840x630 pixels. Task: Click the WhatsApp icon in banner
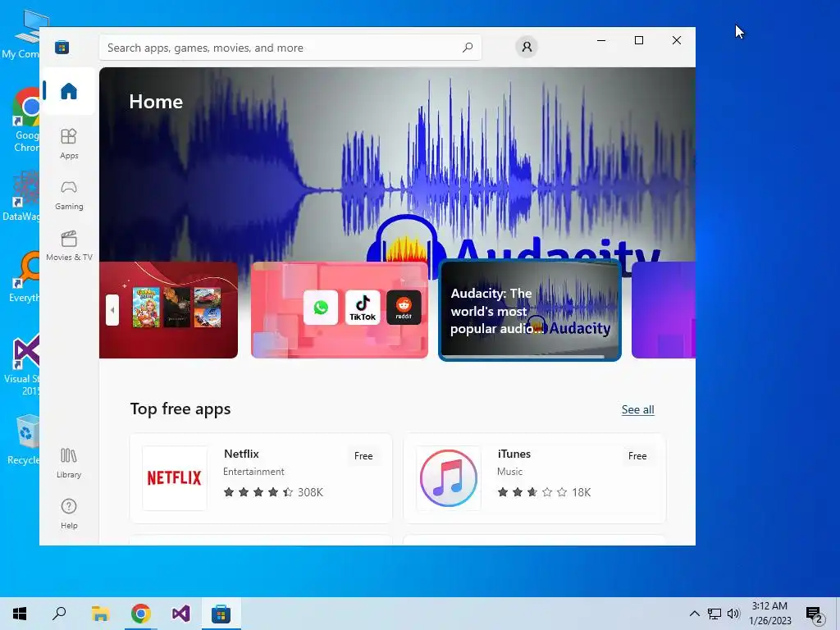click(x=321, y=308)
